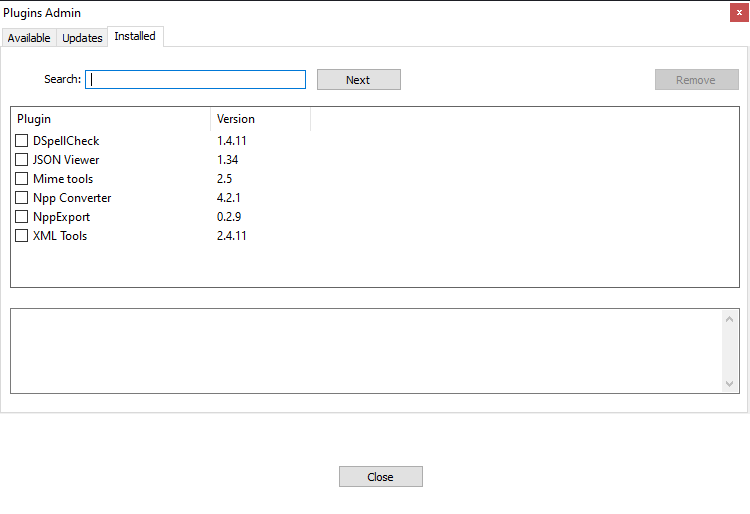Switch to the Updates tab

click(x=82, y=38)
